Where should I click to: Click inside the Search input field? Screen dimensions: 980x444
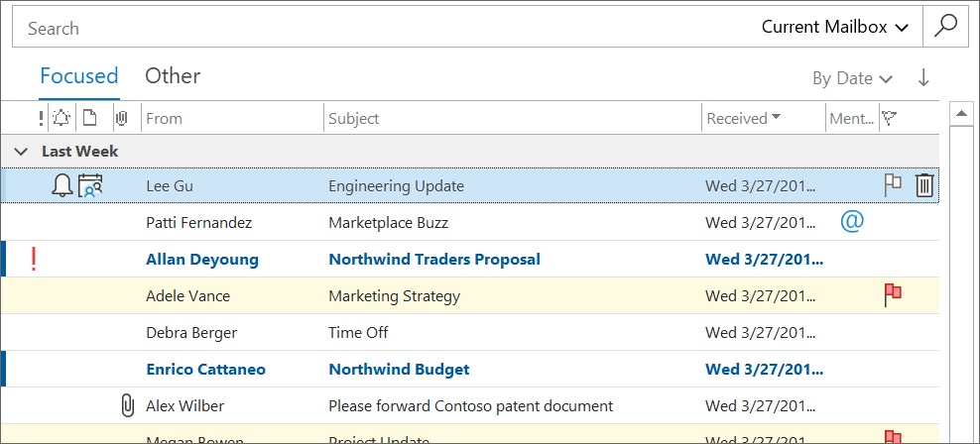click(x=377, y=28)
